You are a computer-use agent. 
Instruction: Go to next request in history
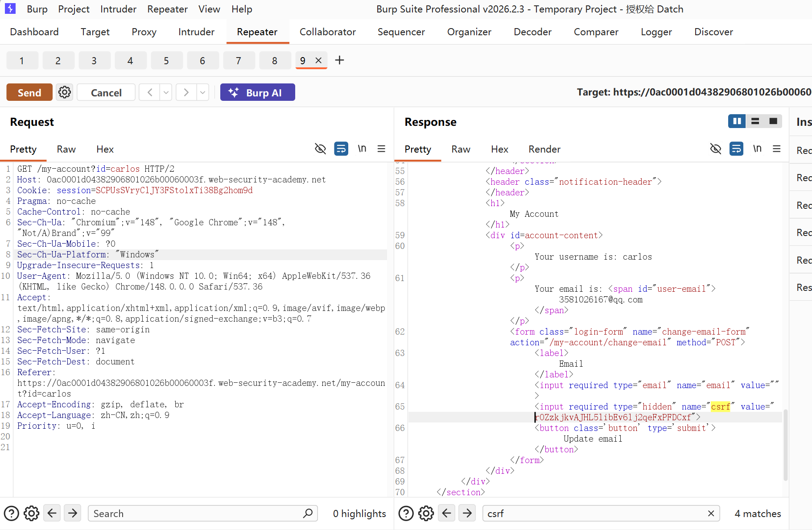click(186, 92)
